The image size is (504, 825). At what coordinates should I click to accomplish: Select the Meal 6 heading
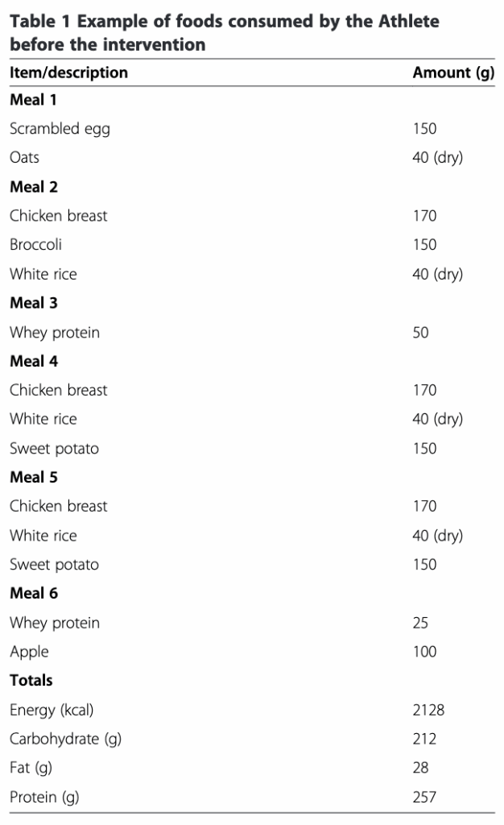pos(34,593)
